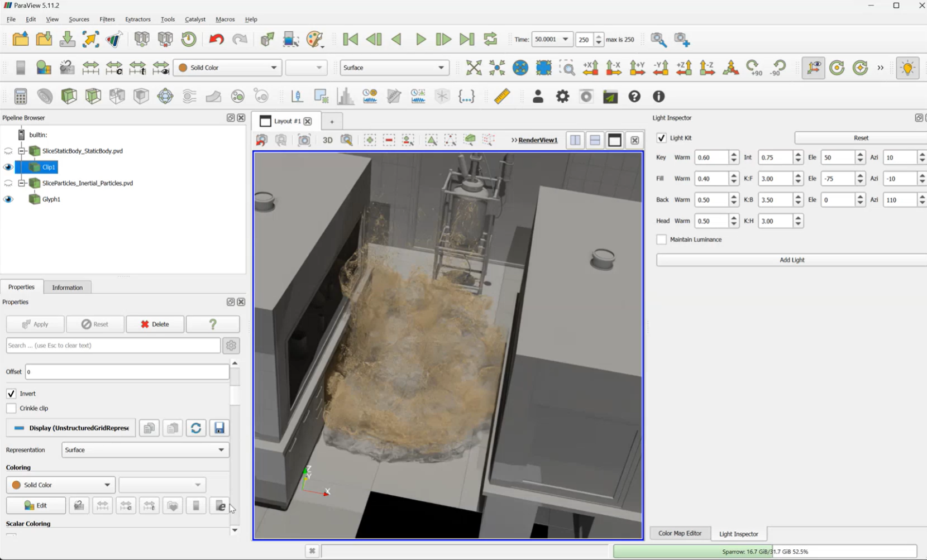Viewport: 927px width, 560px height.
Task: Toggle render view 3D interaction mode
Action: click(x=327, y=140)
